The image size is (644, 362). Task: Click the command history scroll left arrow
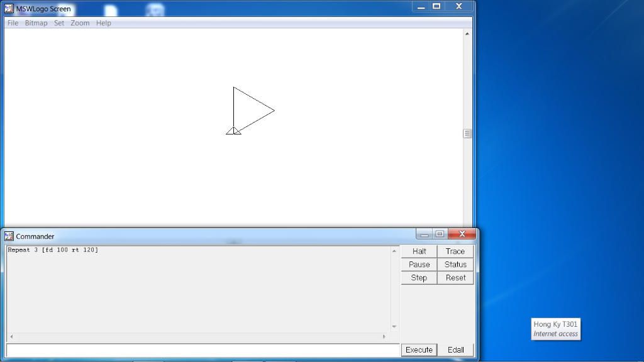11,337
